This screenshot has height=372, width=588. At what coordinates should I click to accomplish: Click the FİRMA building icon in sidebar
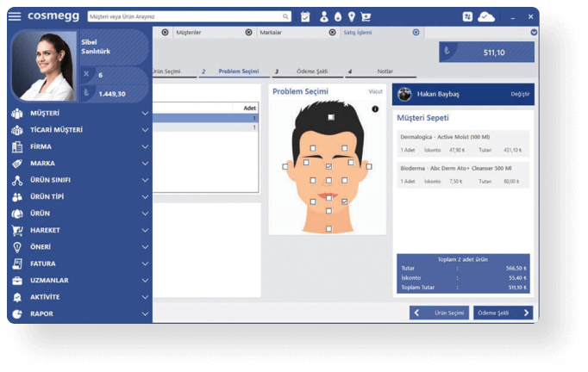[x=17, y=147]
